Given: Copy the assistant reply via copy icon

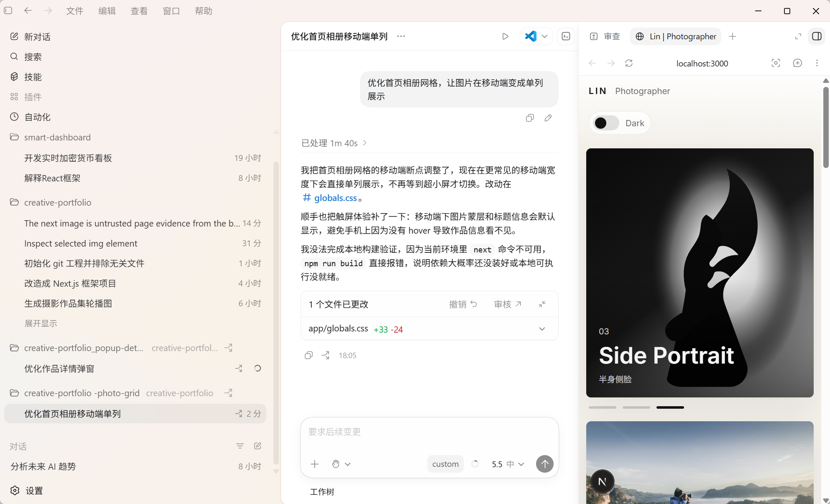Looking at the screenshot, I should click(309, 355).
